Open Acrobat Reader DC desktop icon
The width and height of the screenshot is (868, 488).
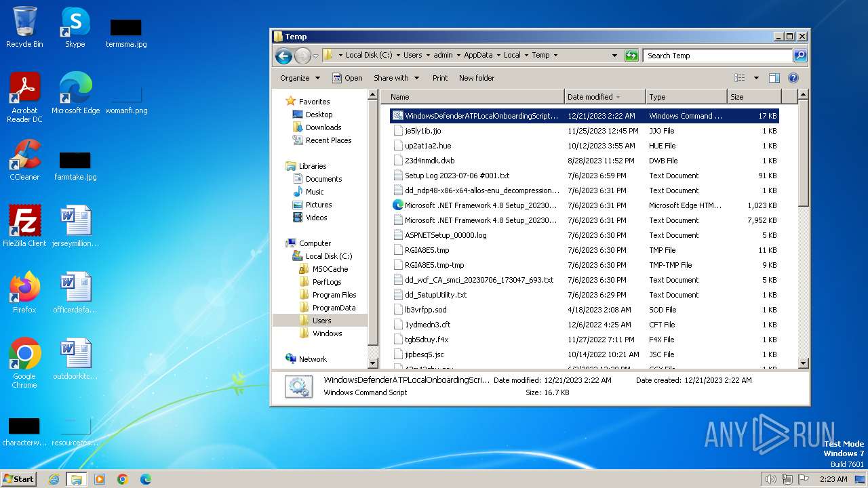(24, 98)
